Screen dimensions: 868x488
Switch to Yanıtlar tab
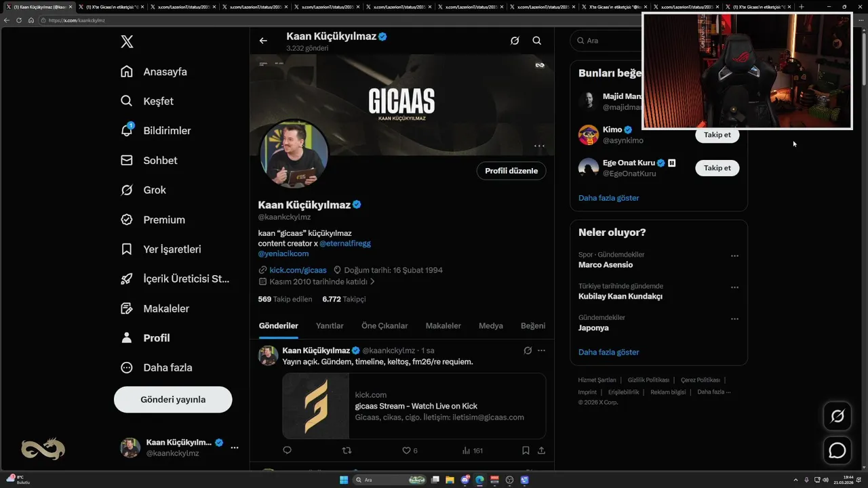tap(330, 326)
